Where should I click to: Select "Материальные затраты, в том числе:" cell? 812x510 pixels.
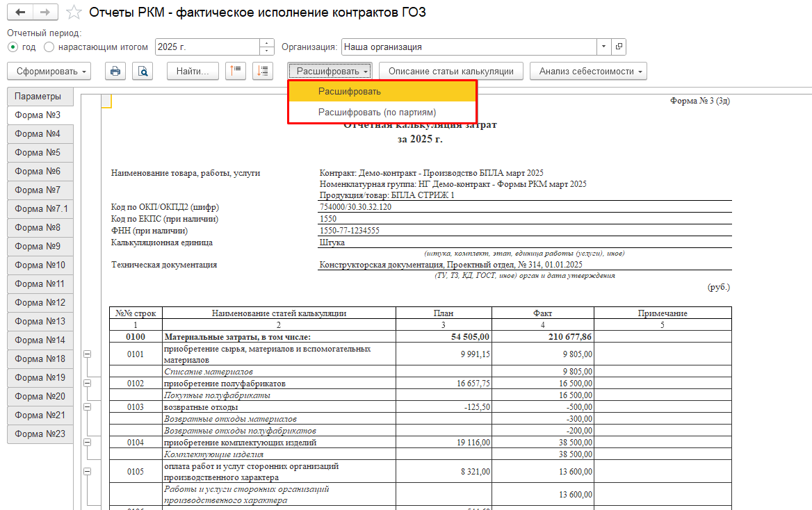point(279,336)
